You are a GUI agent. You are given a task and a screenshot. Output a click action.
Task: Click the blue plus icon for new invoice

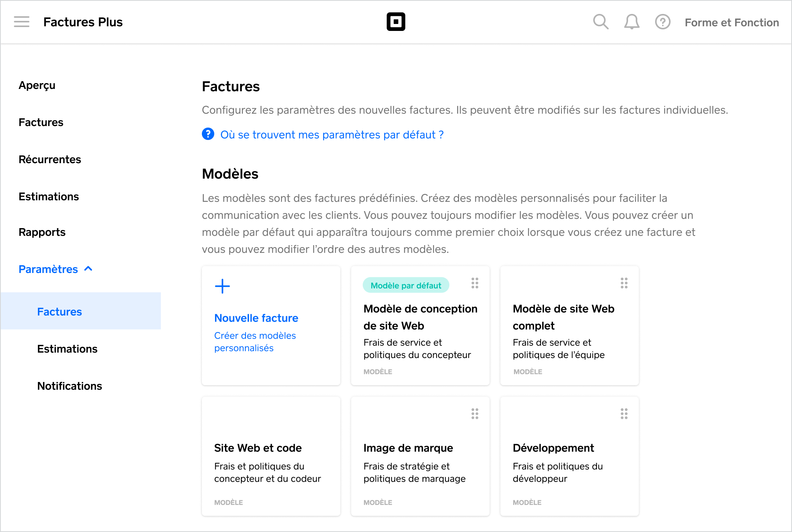click(x=222, y=286)
